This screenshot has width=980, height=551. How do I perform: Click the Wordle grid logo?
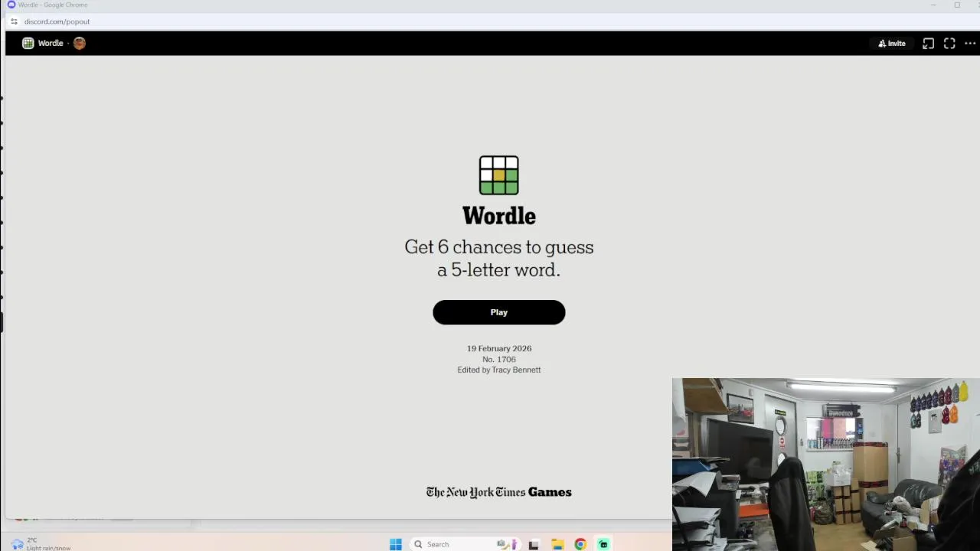tap(498, 175)
